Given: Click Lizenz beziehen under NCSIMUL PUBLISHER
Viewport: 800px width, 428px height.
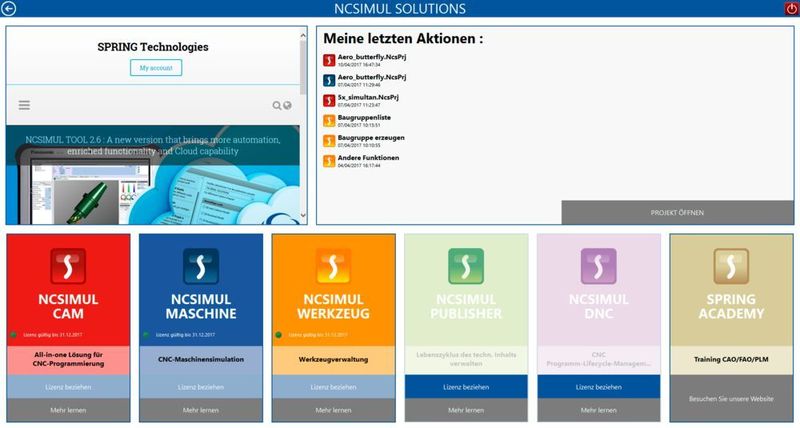Looking at the screenshot, I should (466, 387).
